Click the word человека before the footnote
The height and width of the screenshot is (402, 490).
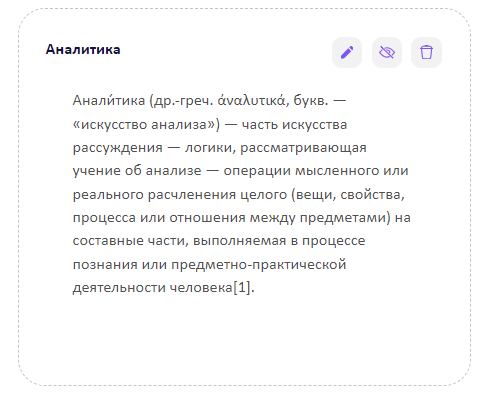click(201, 287)
